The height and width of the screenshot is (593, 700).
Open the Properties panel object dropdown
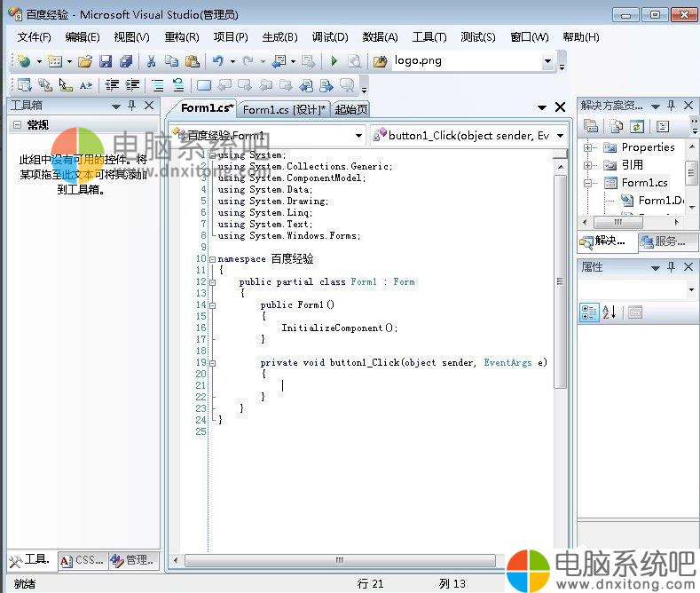(x=691, y=289)
